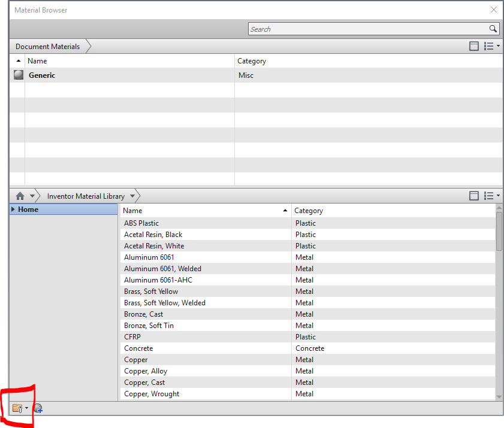Expand the dropdown arrow beside the library folder icon
Screen dimensions: 504x428
point(26,408)
